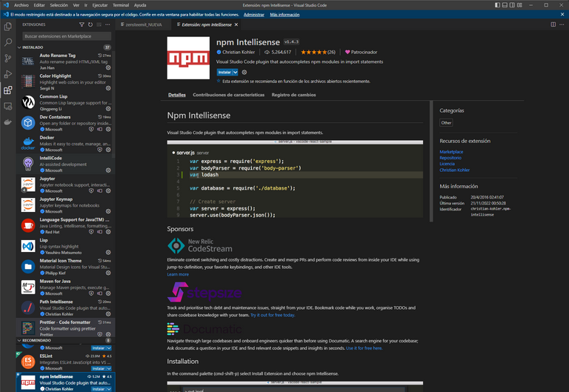Viewport: 569px width, 392px height.
Task: Open dropdown arrow beside main Instalar button
Action: point(235,72)
